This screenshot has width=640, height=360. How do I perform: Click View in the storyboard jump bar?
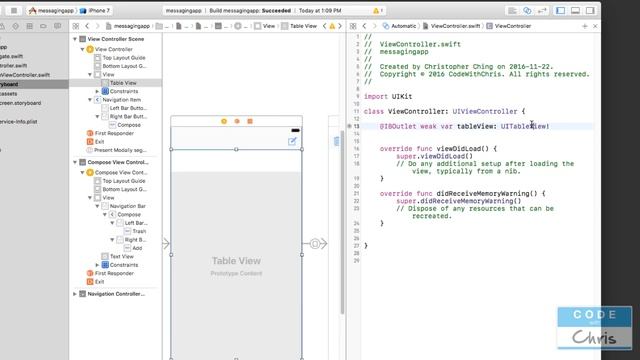pyautogui.click(x=264, y=26)
